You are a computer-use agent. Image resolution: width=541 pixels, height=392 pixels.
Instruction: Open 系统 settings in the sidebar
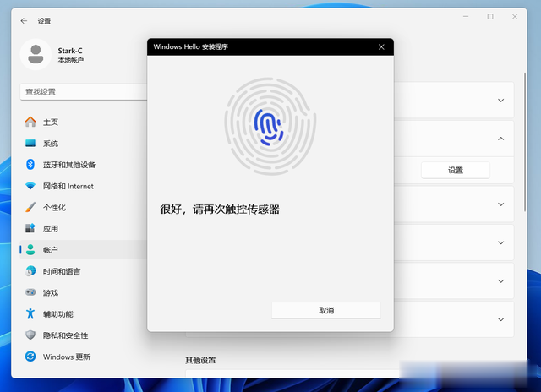coord(84,144)
